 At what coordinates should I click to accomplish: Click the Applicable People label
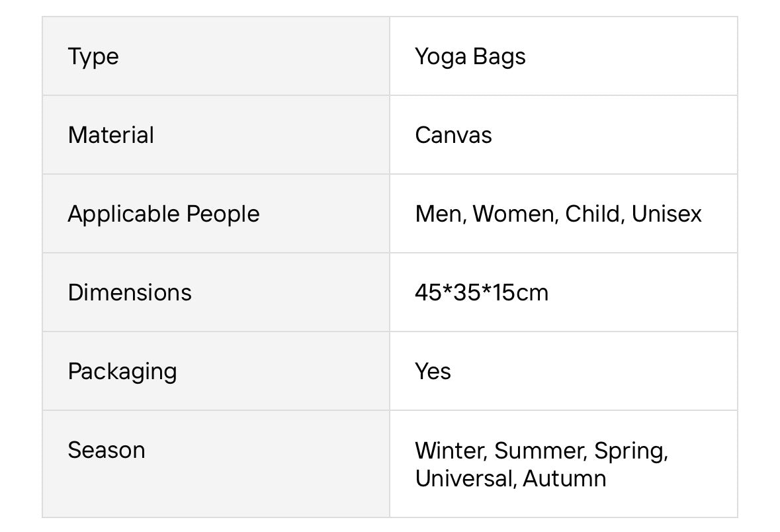[x=163, y=214]
